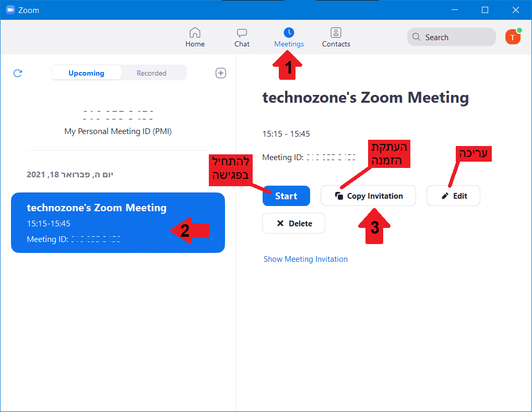
Task: Click the Meeting ID label in details pane
Action: point(282,157)
